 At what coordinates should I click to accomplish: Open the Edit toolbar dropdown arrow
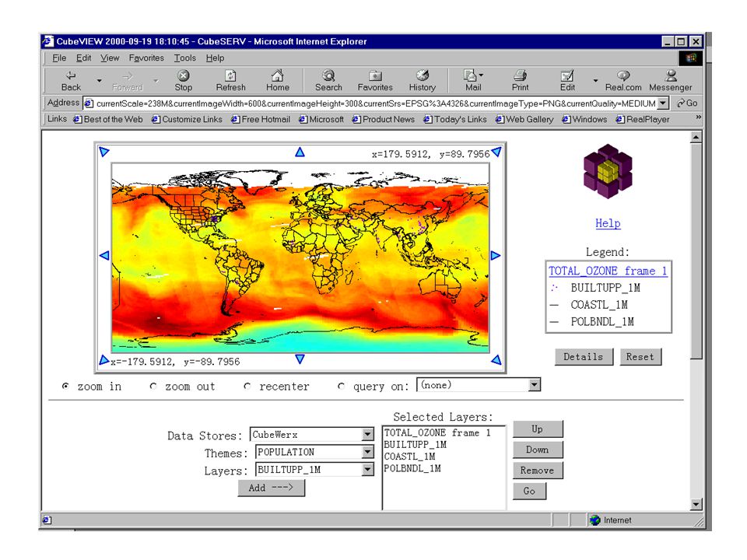click(x=595, y=80)
